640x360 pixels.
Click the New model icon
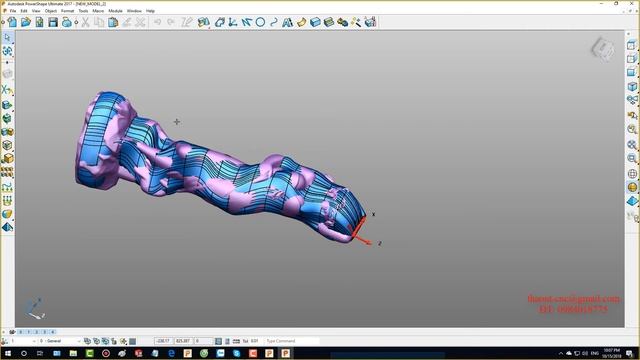click(12, 22)
